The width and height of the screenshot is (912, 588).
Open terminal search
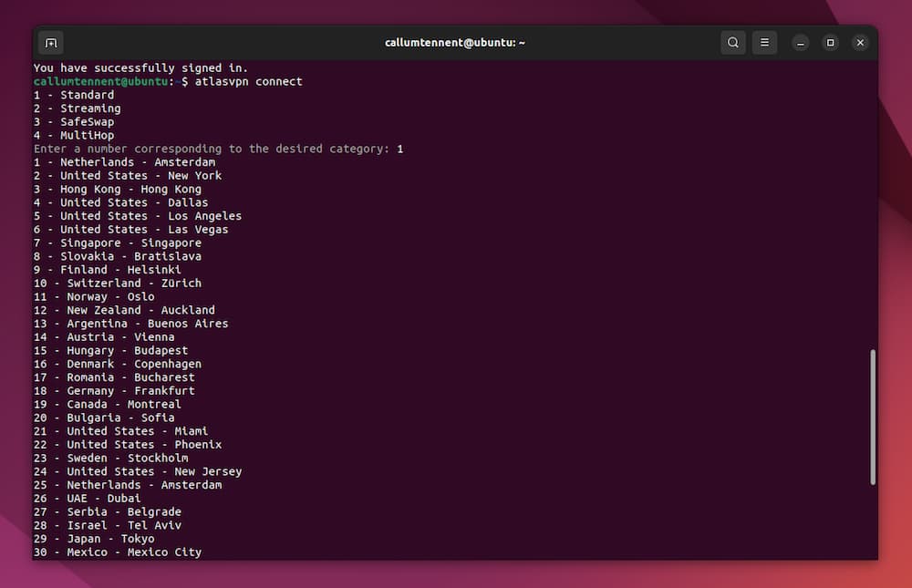[x=733, y=43]
